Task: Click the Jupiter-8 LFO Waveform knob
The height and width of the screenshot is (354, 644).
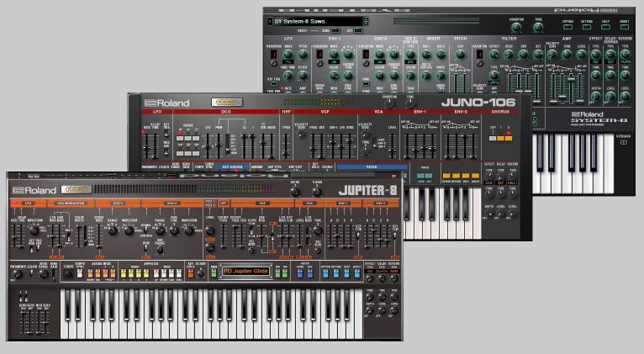Action: [x=34, y=230]
